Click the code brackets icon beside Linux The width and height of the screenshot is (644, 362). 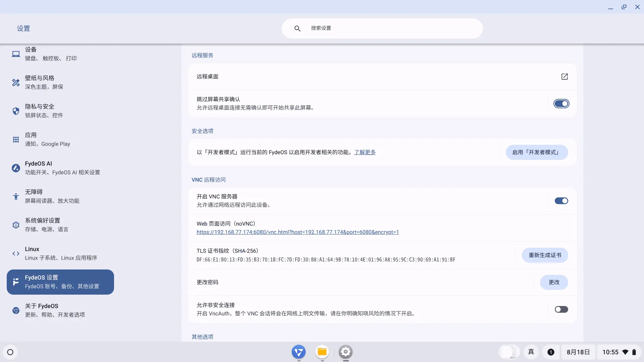pyautogui.click(x=16, y=253)
